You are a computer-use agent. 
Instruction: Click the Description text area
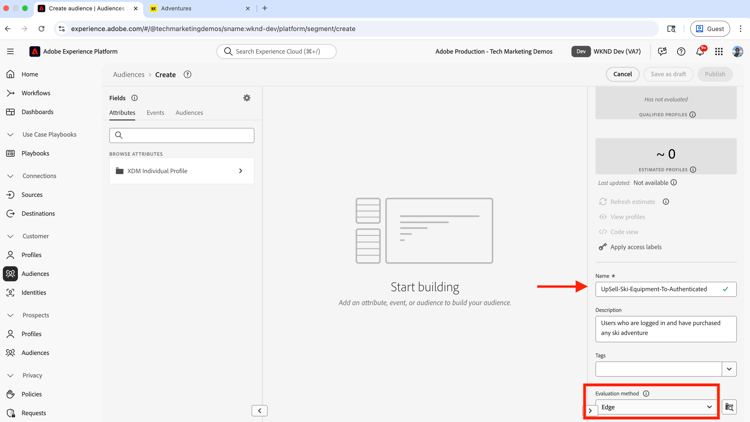click(x=665, y=329)
